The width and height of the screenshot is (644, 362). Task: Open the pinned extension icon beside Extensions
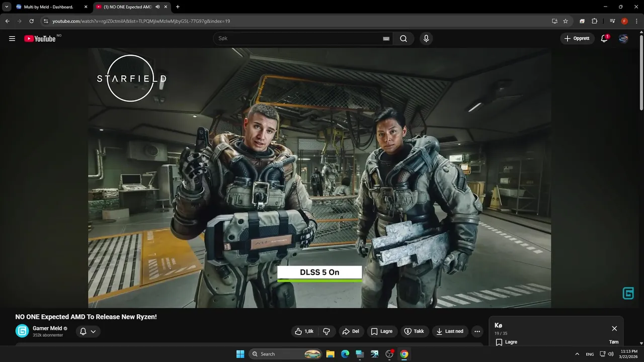click(582, 21)
